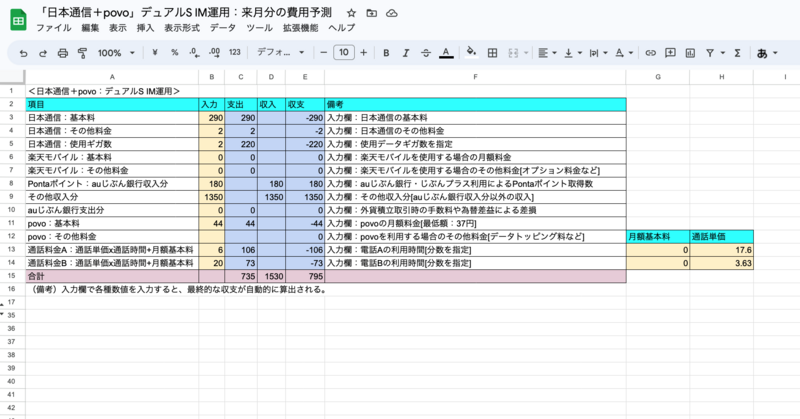Print the spreadsheet with printer icon
The image size is (800, 419).
[63, 53]
